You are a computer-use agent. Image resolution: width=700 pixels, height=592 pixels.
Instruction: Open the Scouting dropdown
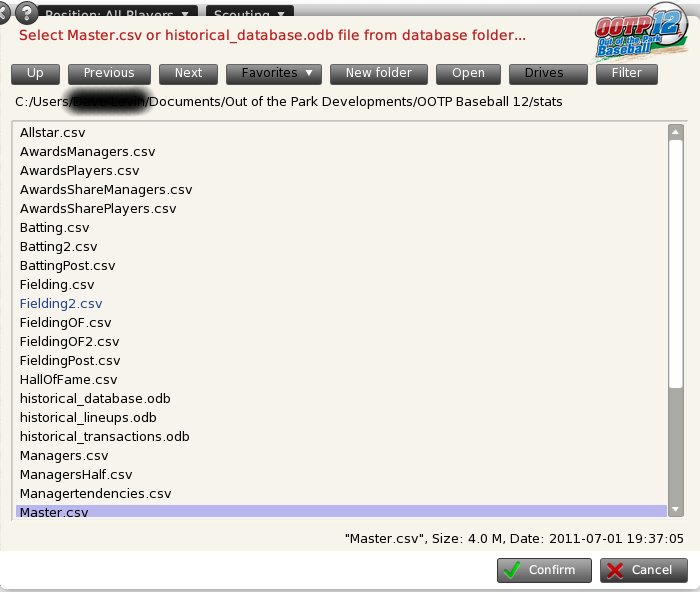[x=250, y=12]
